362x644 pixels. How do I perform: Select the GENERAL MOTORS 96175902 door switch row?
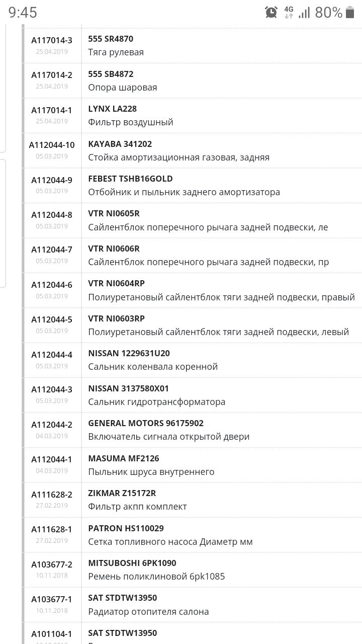[201, 430]
